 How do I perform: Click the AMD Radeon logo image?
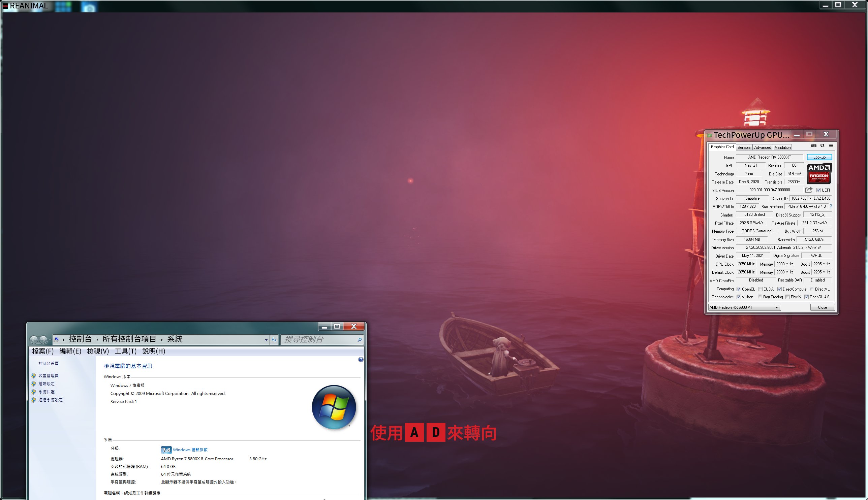point(819,173)
